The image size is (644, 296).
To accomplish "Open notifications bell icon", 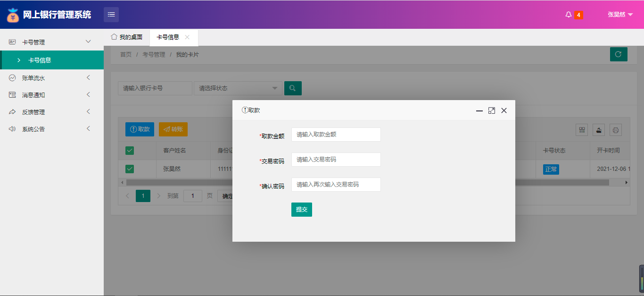I will 569,15.
